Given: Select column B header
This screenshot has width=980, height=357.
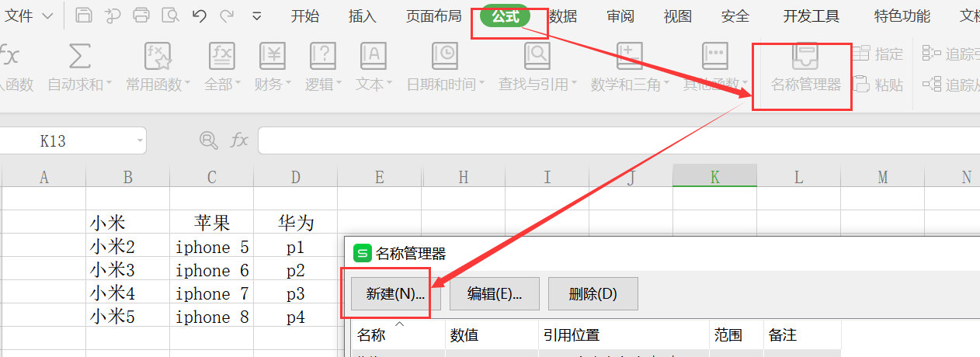Looking at the screenshot, I should pyautogui.click(x=127, y=177).
